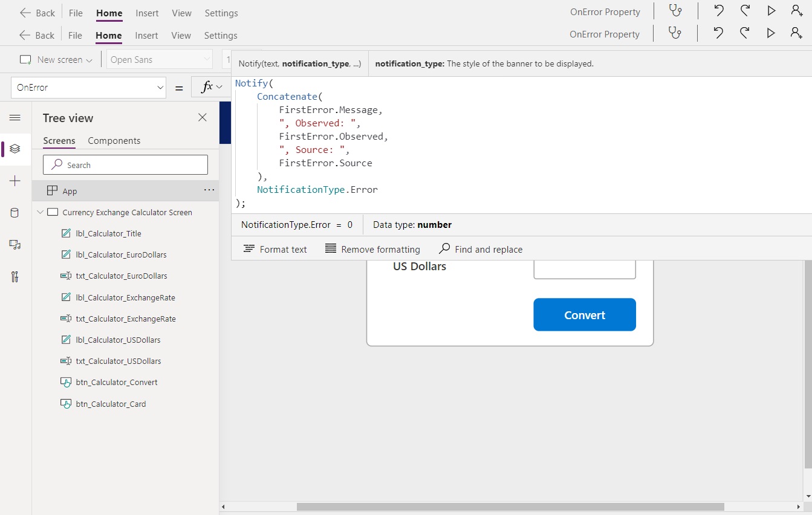Screen dimensions: 812x515
Task: Click Find and replace
Action: point(480,248)
